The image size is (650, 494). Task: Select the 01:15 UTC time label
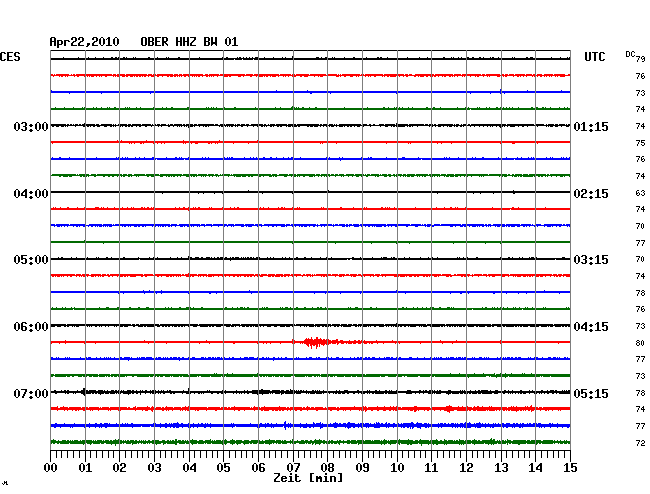pos(591,126)
